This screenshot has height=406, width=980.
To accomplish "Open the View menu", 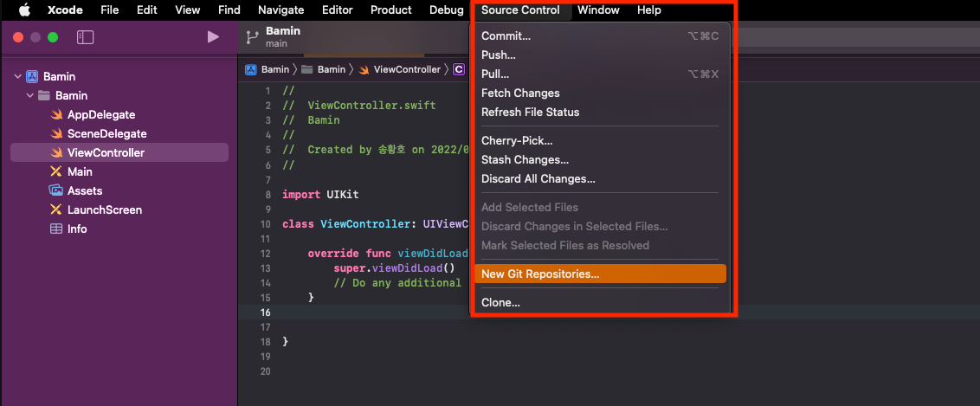I will pyautogui.click(x=188, y=10).
